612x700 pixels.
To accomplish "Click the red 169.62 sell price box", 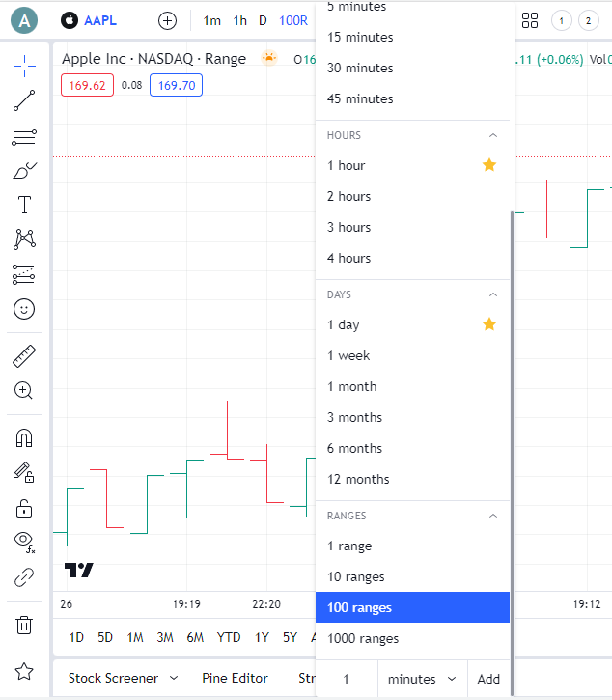I will coord(87,85).
